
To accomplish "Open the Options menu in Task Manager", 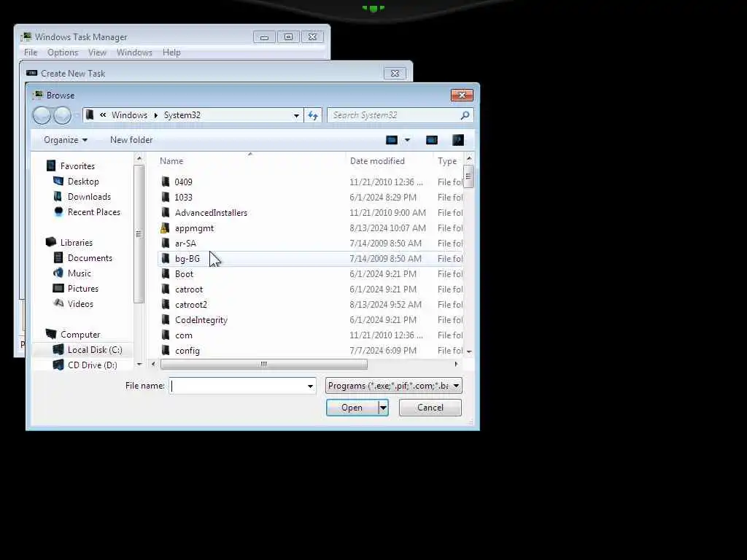I will pyautogui.click(x=63, y=52).
